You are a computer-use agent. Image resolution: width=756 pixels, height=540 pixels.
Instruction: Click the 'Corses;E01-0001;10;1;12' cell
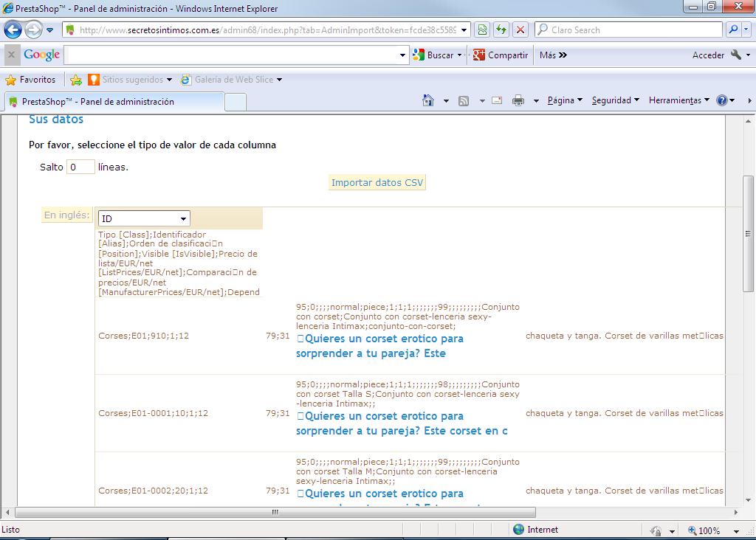coord(154,413)
